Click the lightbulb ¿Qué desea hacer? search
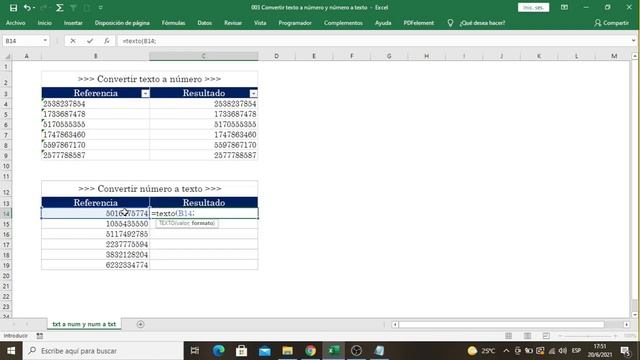640x360 pixels. point(477,23)
